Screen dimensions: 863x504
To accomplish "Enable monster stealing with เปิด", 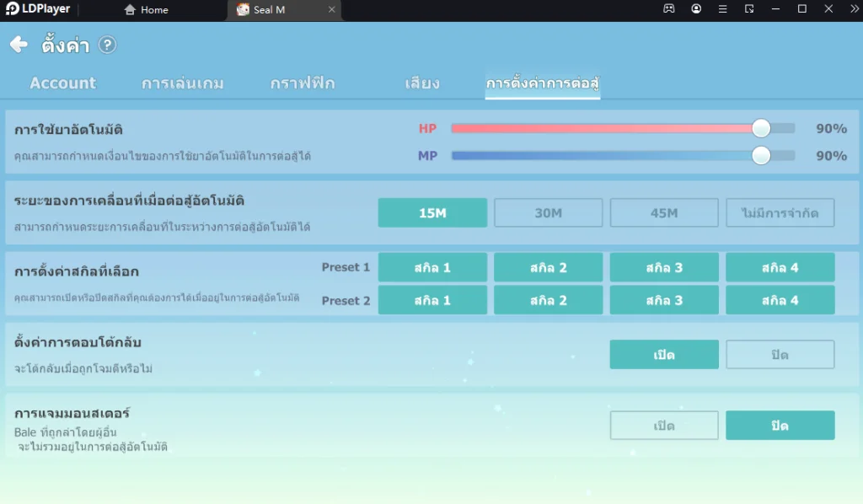I will (x=664, y=426).
